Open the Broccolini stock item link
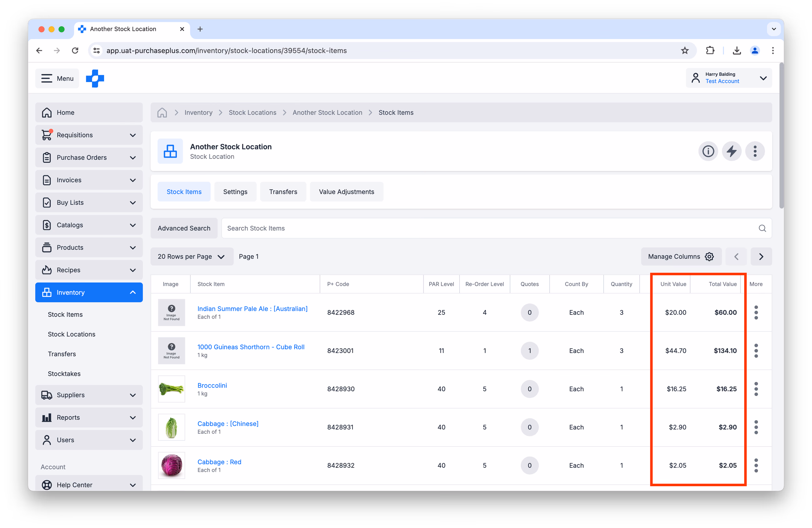 click(x=212, y=385)
